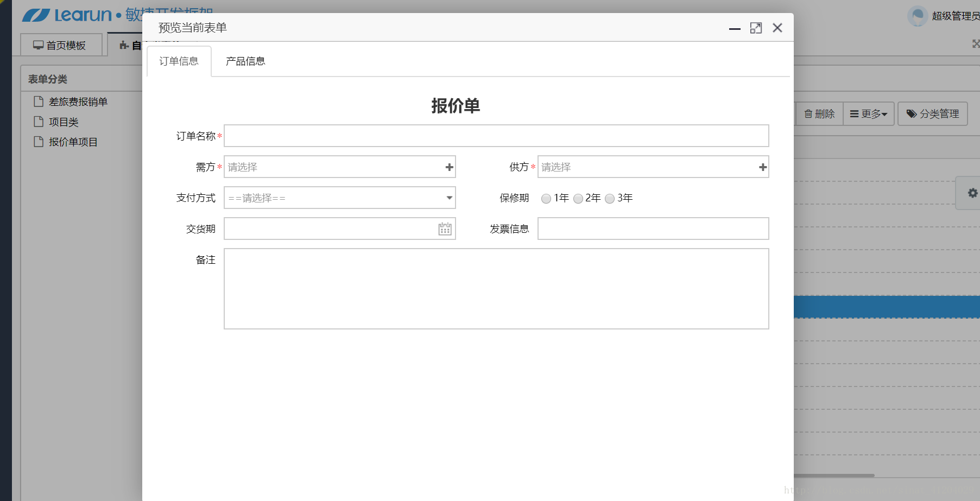Select 项目类 in the form category tree
This screenshot has width=980, height=501.
click(x=64, y=122)
